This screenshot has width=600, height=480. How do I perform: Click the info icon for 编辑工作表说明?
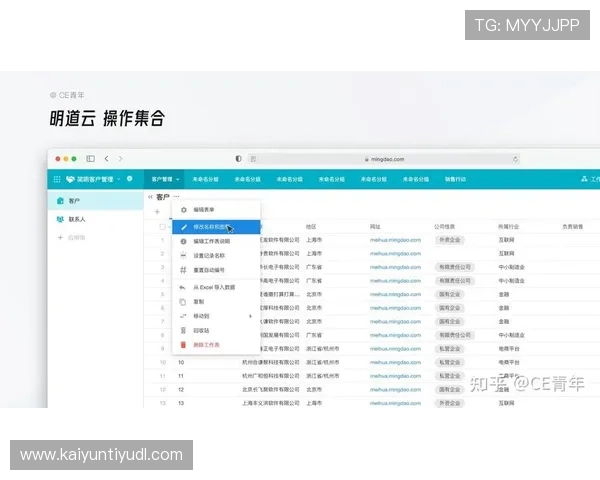click(x=183, y=242)
